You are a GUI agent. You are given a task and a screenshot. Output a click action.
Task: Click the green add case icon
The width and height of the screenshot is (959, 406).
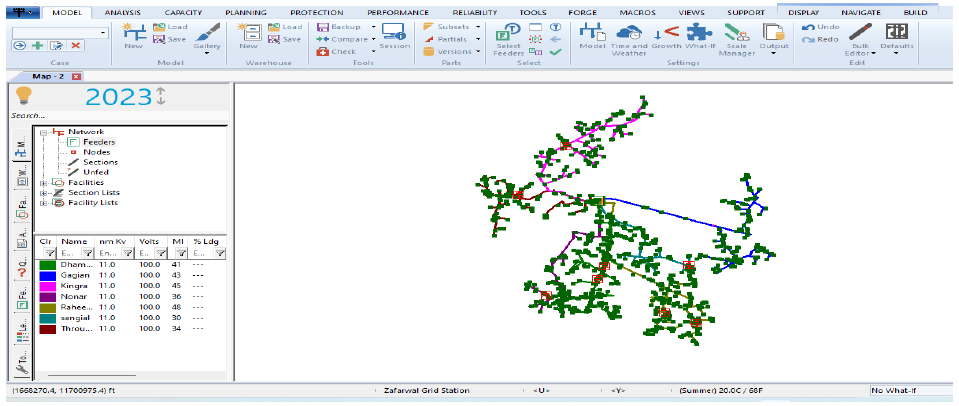pos(37,46)
